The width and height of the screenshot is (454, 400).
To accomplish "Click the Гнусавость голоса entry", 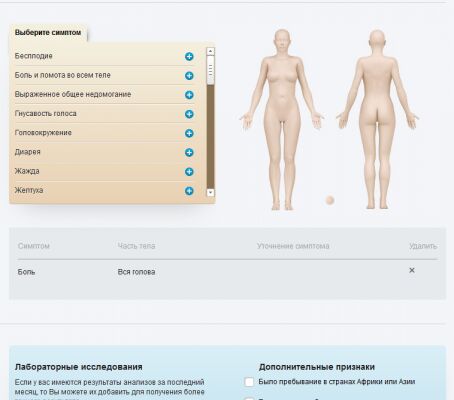I will click(x=46, y=114).
